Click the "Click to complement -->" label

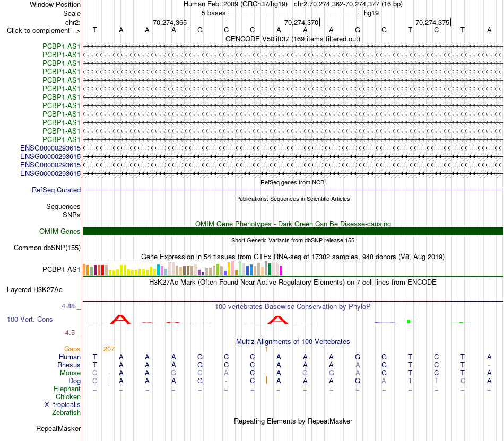[44, 31]
